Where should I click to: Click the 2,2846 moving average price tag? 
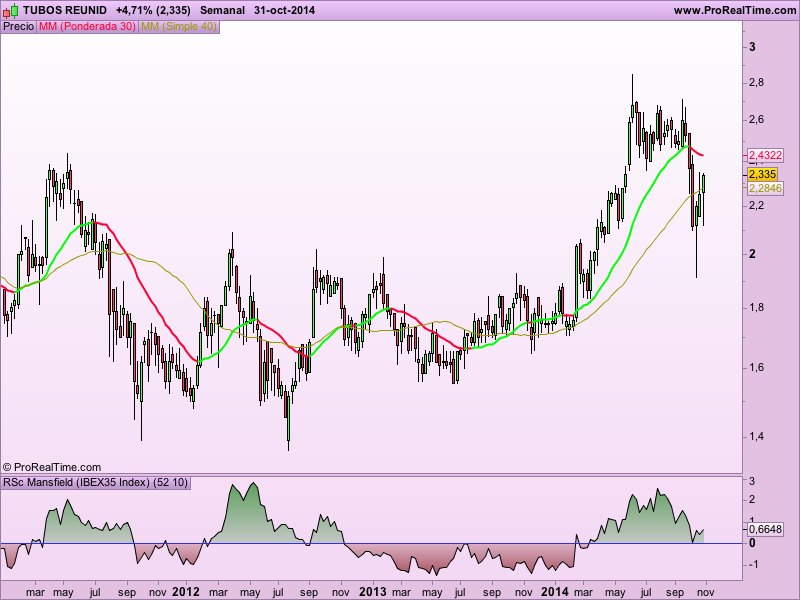tap(765, 188)
